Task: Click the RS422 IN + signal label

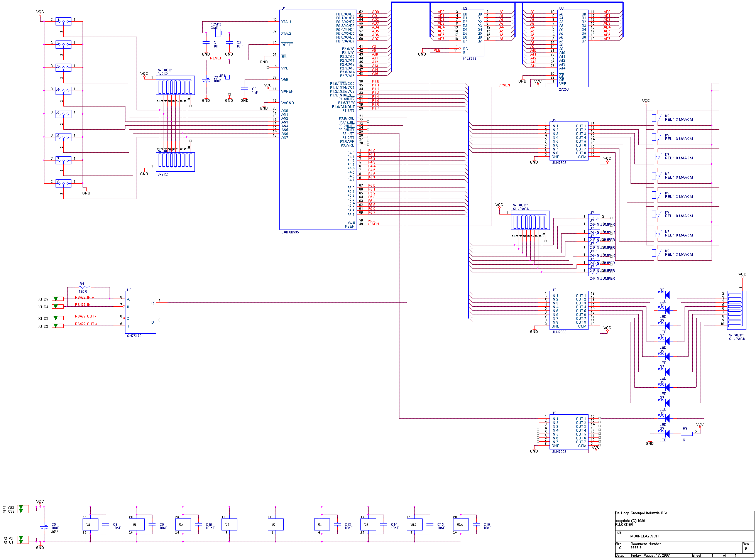Action: 84,297
